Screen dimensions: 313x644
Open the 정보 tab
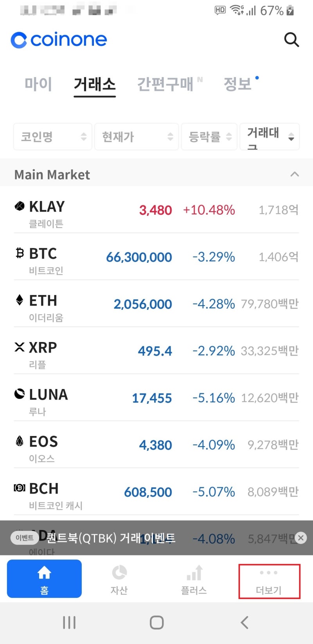pyautogui.click(x=237, y=84)
